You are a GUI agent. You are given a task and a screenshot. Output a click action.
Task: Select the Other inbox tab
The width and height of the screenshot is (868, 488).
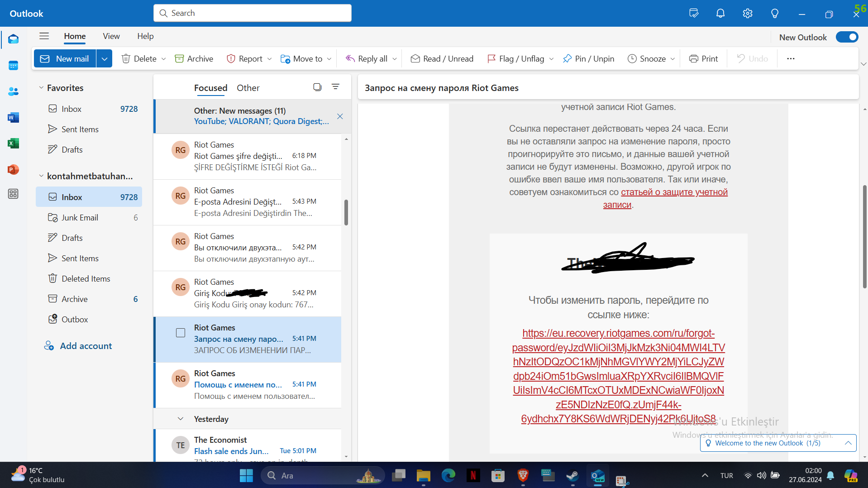click(248, 88)
